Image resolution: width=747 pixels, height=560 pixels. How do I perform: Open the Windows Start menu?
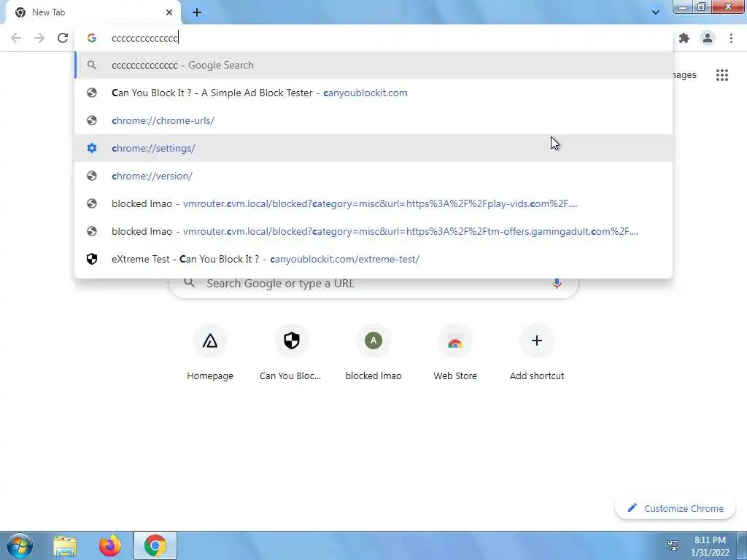[x=20, y=545]
